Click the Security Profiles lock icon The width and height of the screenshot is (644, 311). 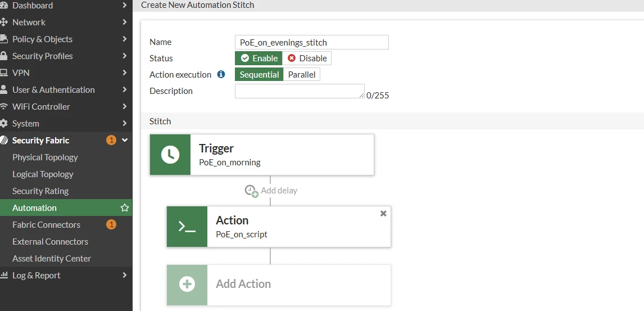pyautogui.click(x=4, y=56)
